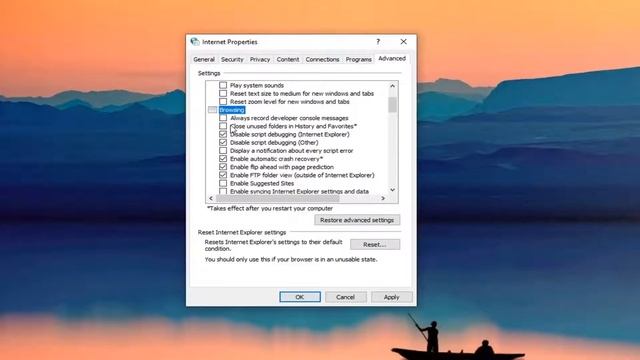This screenshot has height=360, width=640.
Task: Check Reset text size to medium option
Action: pyautogui.click(x=223, y=93)
